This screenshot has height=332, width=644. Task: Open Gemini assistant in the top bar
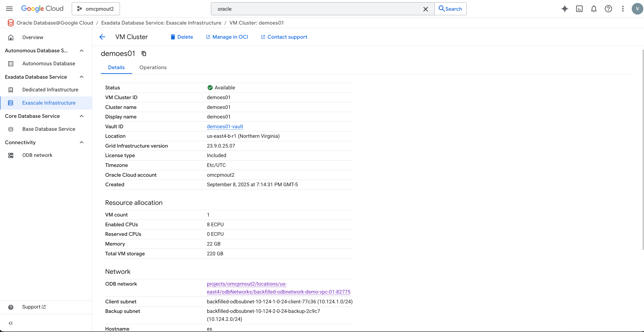[x=565, y=9]
